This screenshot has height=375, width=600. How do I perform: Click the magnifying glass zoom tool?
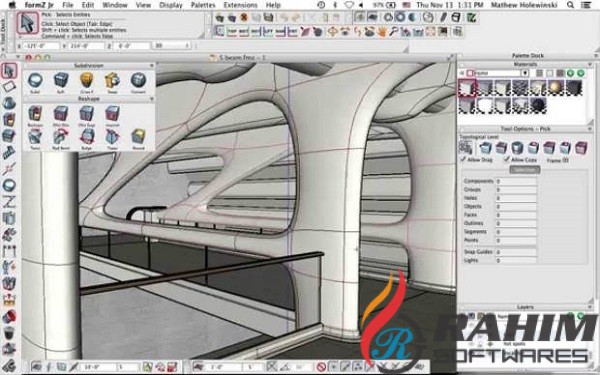394,32
